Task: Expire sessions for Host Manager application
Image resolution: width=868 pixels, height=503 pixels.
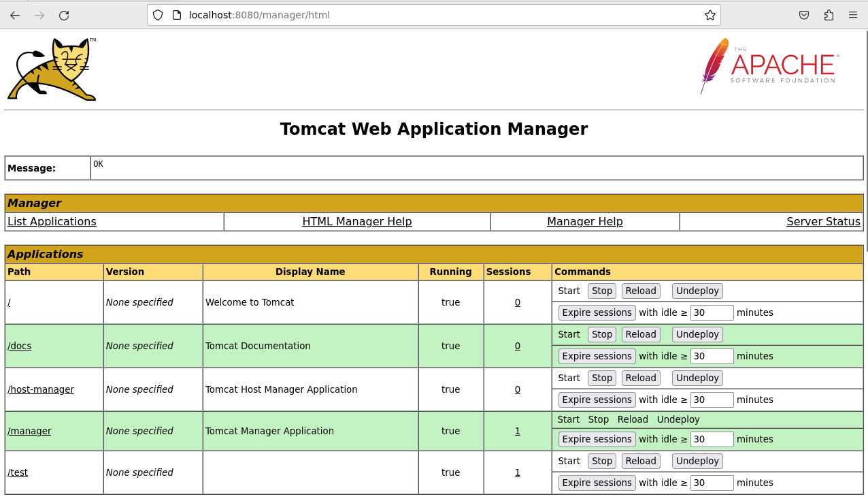Action: [x=597, y=400]
